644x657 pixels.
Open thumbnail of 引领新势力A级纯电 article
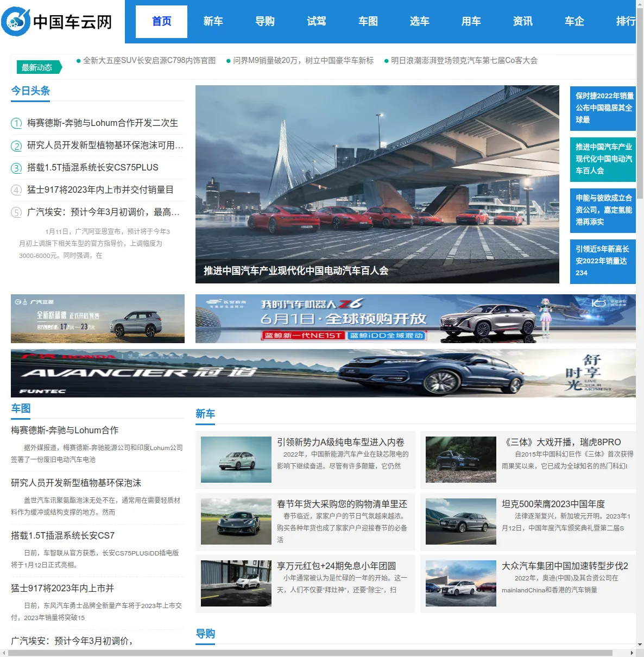(x=236, y=459)
